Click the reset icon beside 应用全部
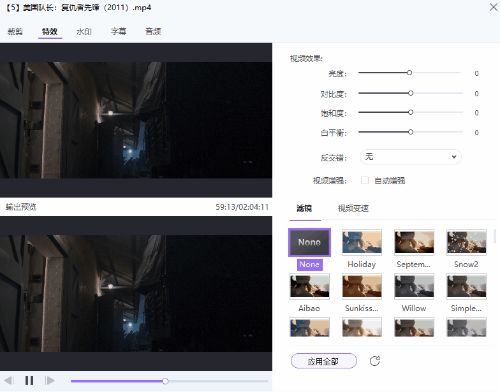This screenshot has width=500, height=392. point(375,361)
